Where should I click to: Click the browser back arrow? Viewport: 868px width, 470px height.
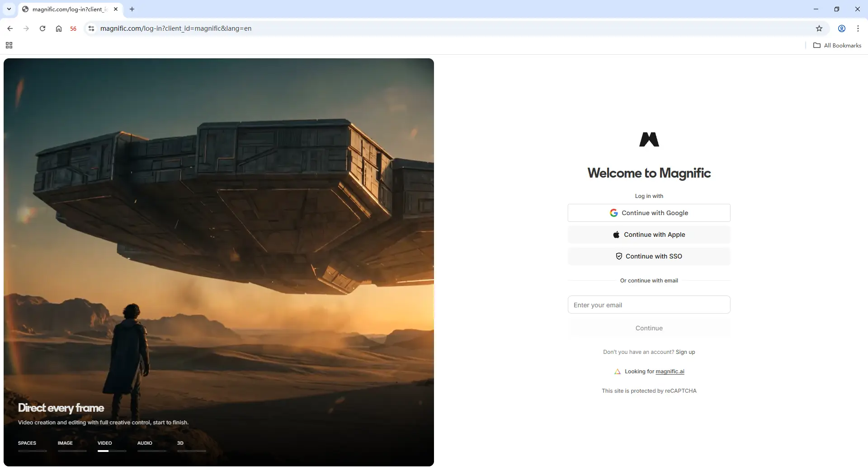click(10, 28)
